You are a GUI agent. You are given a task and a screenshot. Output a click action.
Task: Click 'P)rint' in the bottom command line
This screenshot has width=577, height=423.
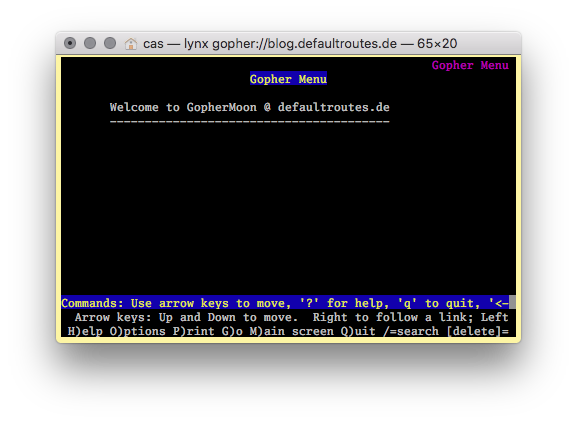(194, 331)
